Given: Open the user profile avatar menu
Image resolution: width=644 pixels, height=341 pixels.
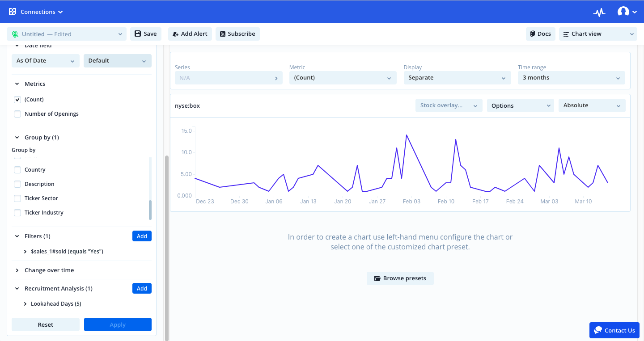Looking at the screenshot, I should pyautogui.click(x=627, y=12).
